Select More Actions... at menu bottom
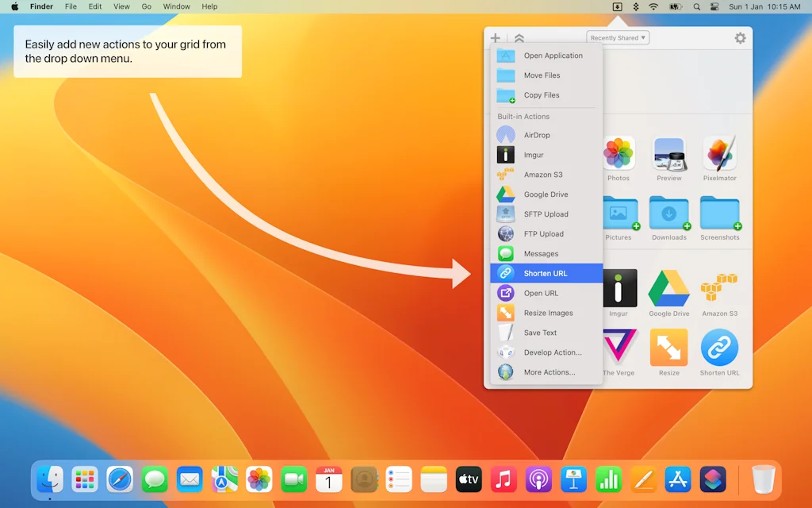This screenshot has height=508, width=812. pos(550,372)
